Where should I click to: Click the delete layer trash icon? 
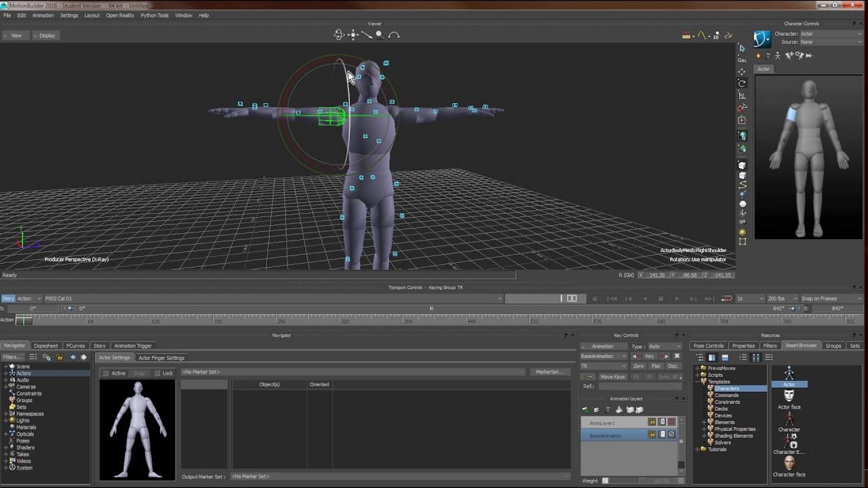coord(608,409)
